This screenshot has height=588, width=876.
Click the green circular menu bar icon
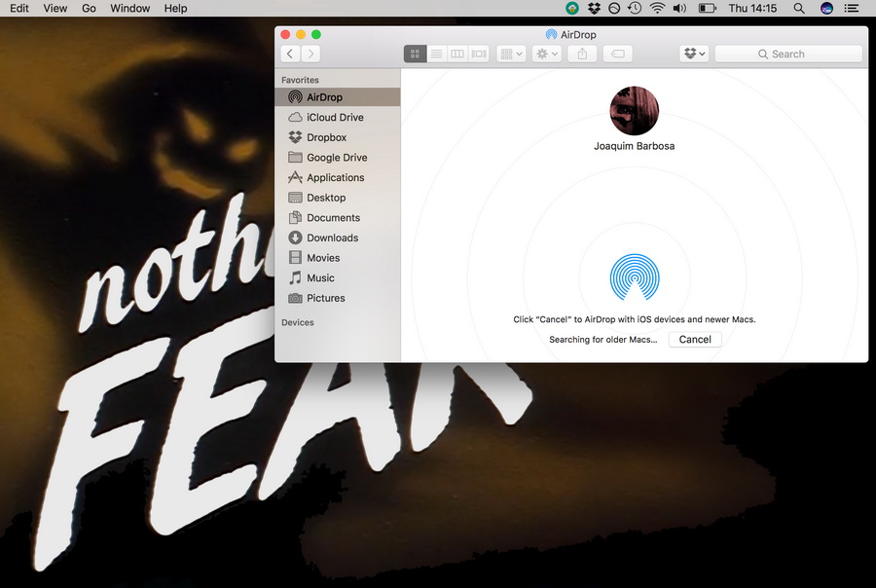[572, 9]
